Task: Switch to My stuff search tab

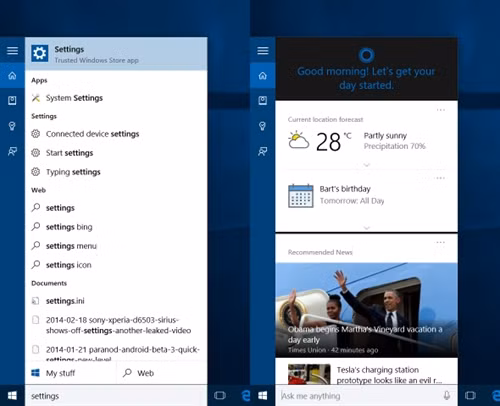Action: point(71,373)
